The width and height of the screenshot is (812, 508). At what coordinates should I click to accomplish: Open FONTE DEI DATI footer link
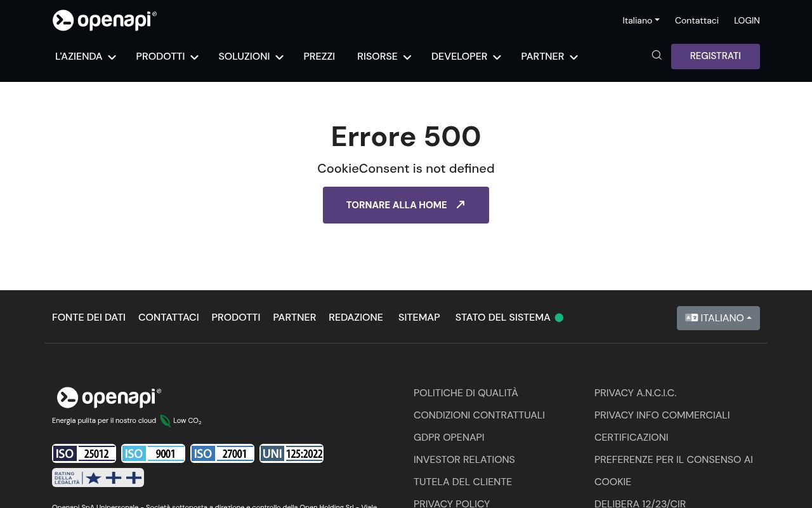[89, 317]
